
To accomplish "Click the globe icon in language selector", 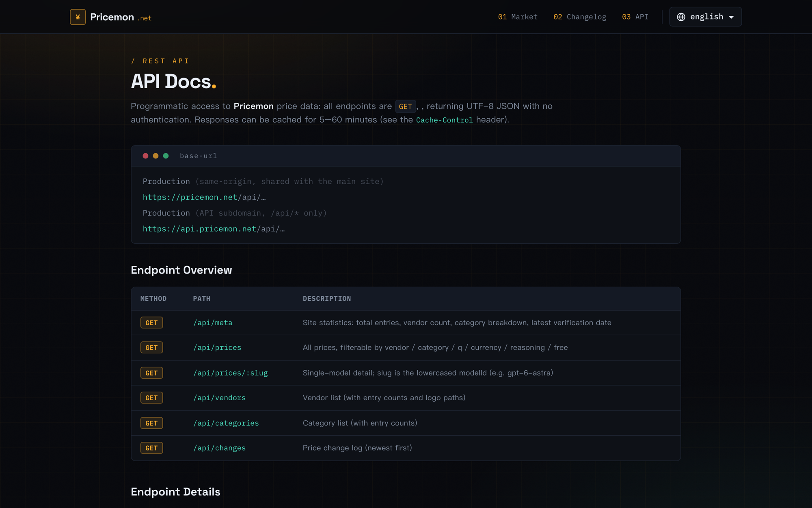I will click(x=681, y=17).
